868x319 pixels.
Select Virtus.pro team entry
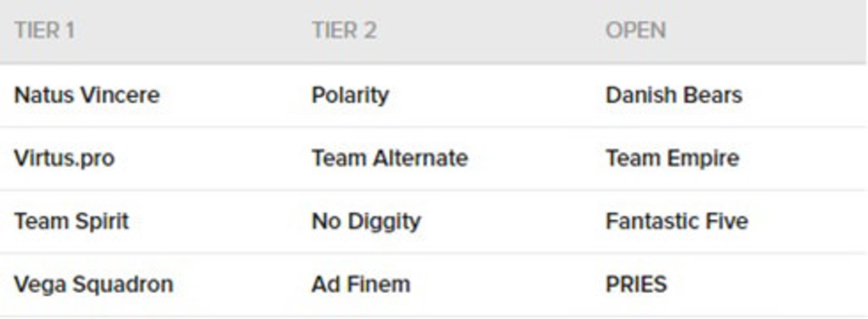pyautogui.click(x=64, y=158)
